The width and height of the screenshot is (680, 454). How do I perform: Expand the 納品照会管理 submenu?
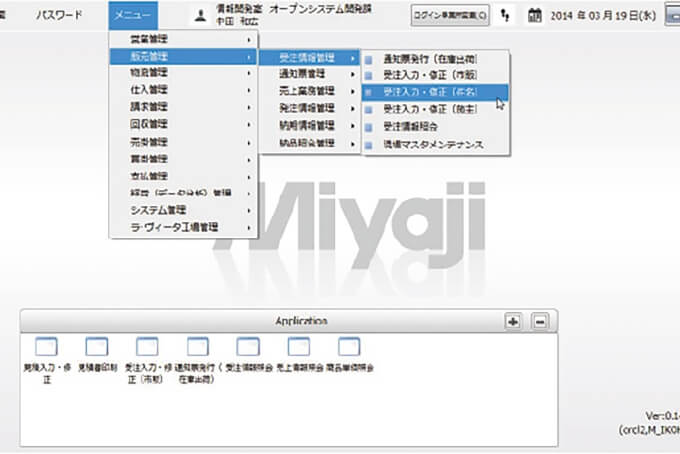pos(310,143)
